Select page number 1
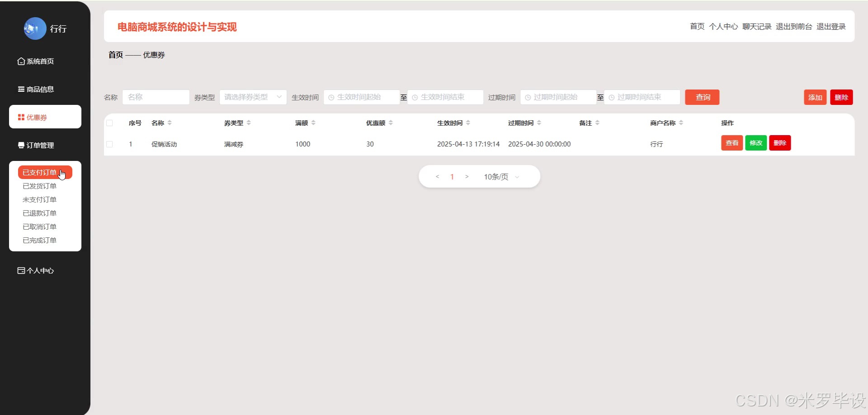The width and height of the screenshot is (868, 415). click(x=452, y=177)
